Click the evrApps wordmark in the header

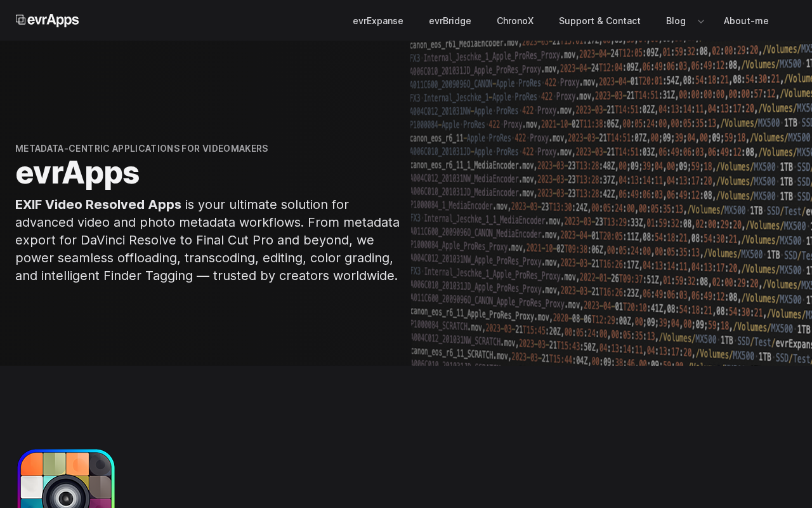pos(53,20)
